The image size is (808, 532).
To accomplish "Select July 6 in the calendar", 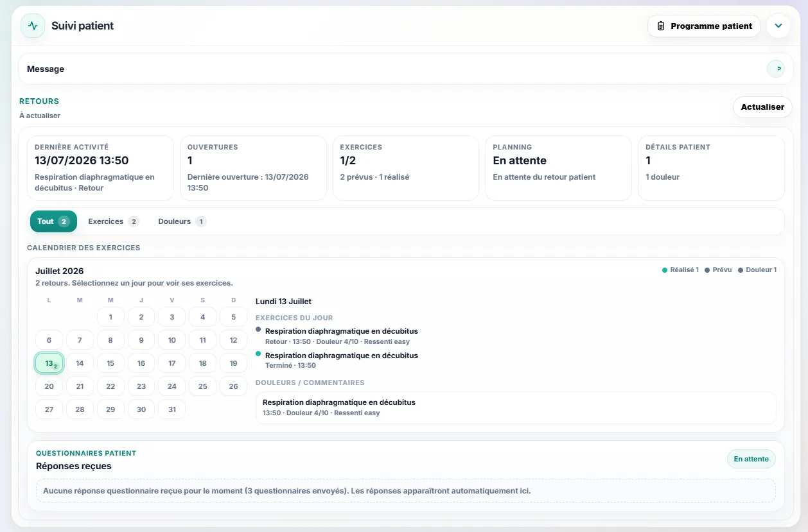I will pos(49,340).
